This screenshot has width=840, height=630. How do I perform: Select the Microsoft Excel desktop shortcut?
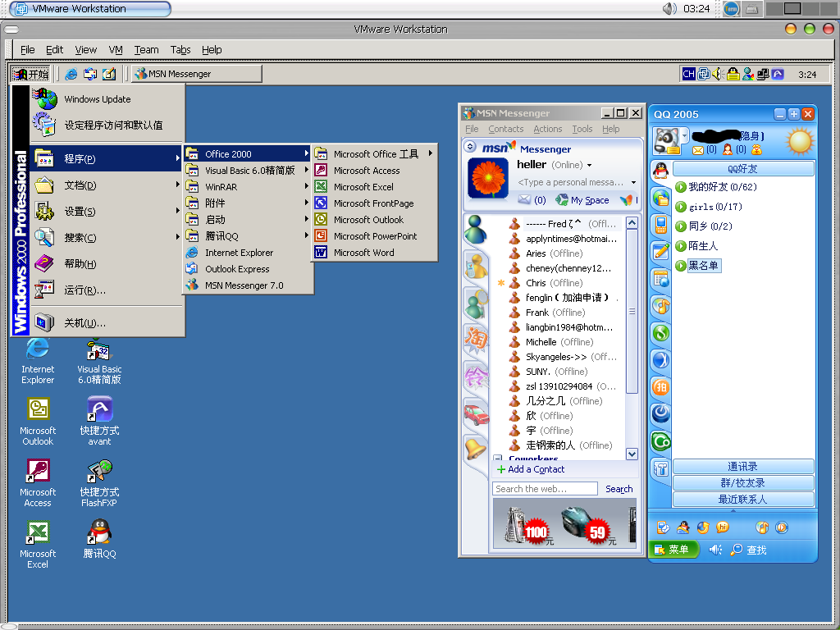click(x=38, y=546)
